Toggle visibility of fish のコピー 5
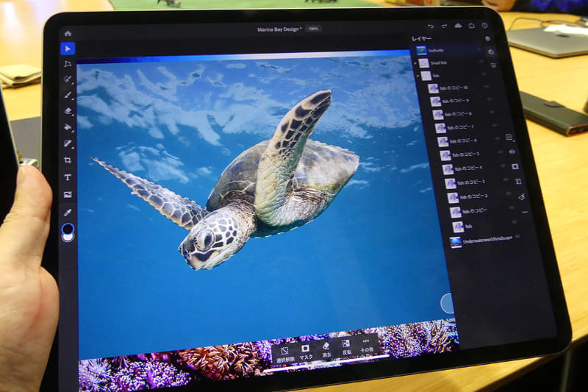The image size is (588, 392). click(501, 152)
